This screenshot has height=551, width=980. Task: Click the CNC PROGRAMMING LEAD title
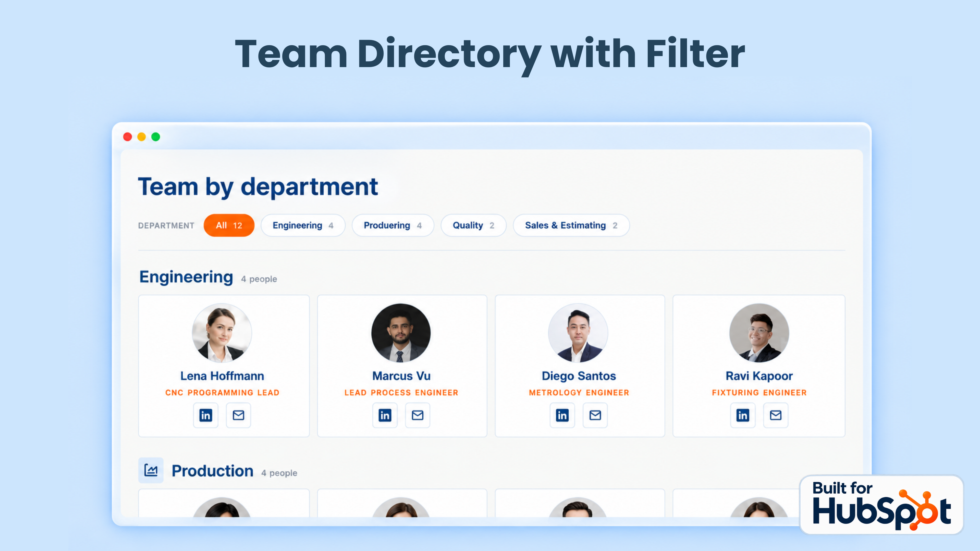coord(222,392)
